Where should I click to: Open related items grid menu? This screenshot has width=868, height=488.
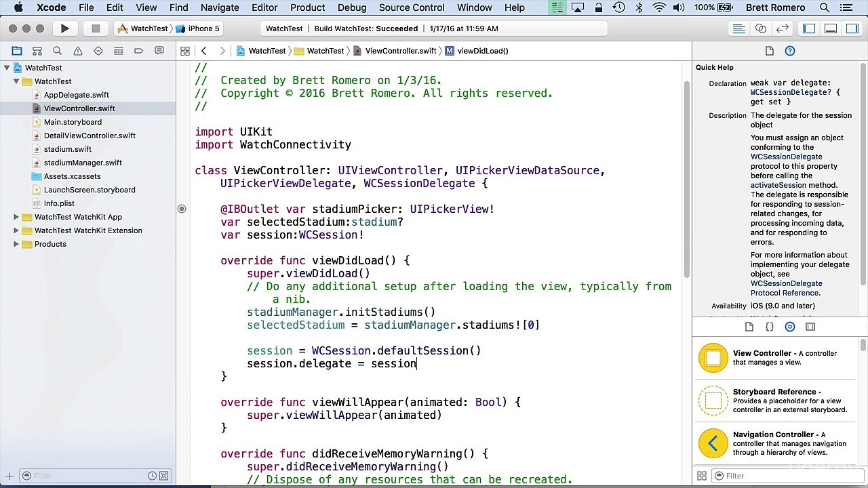point(184,51)
